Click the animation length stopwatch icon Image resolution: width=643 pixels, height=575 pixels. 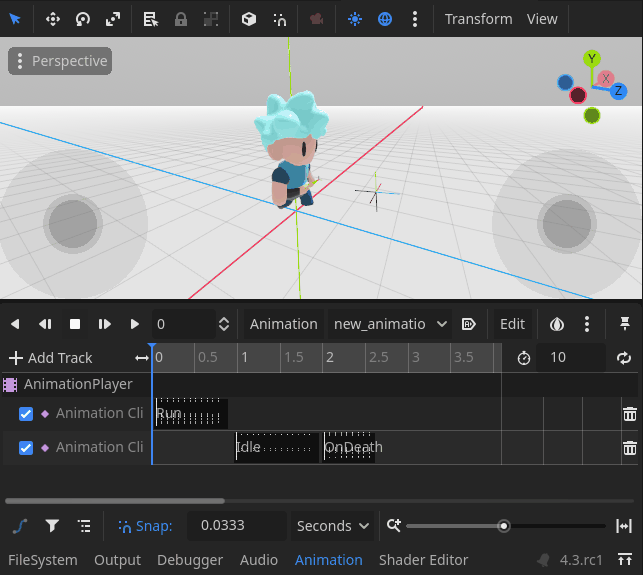coord(524,358)
